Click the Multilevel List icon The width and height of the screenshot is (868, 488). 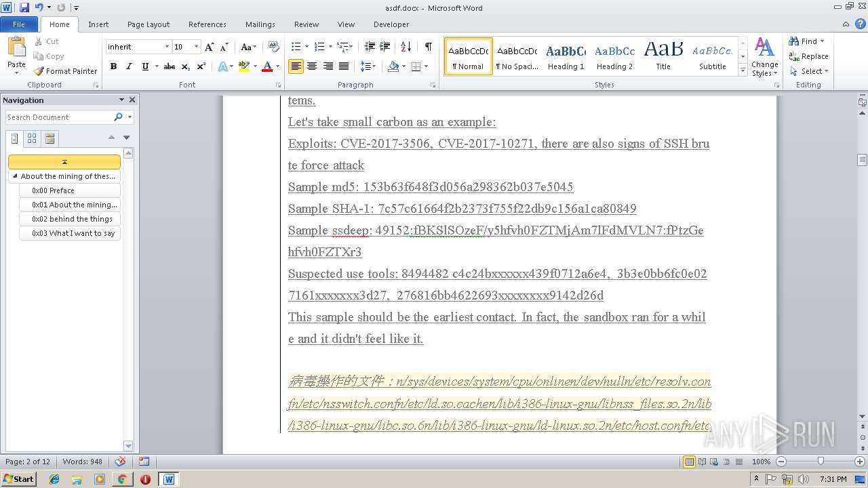[x=343, y=47]
